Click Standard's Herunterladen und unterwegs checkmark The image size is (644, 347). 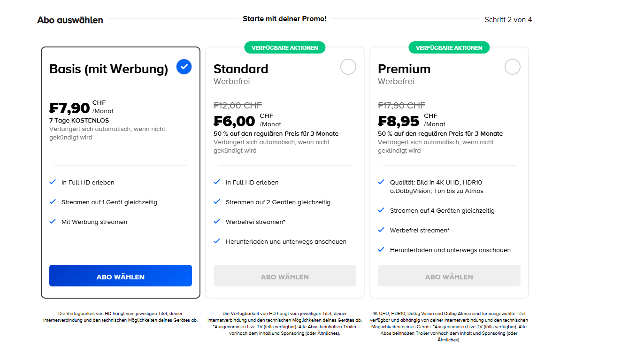tap(217, 241)
